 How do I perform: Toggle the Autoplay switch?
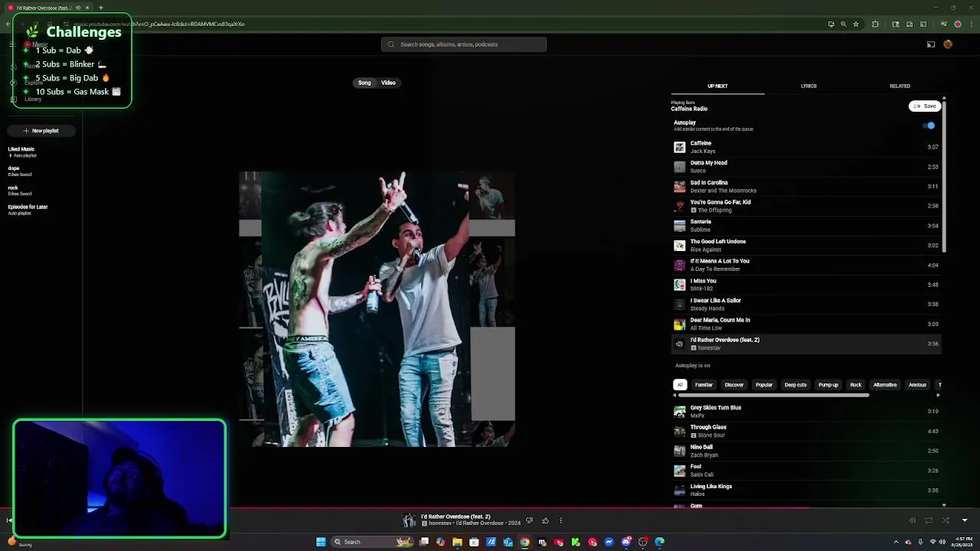[929, 126]
